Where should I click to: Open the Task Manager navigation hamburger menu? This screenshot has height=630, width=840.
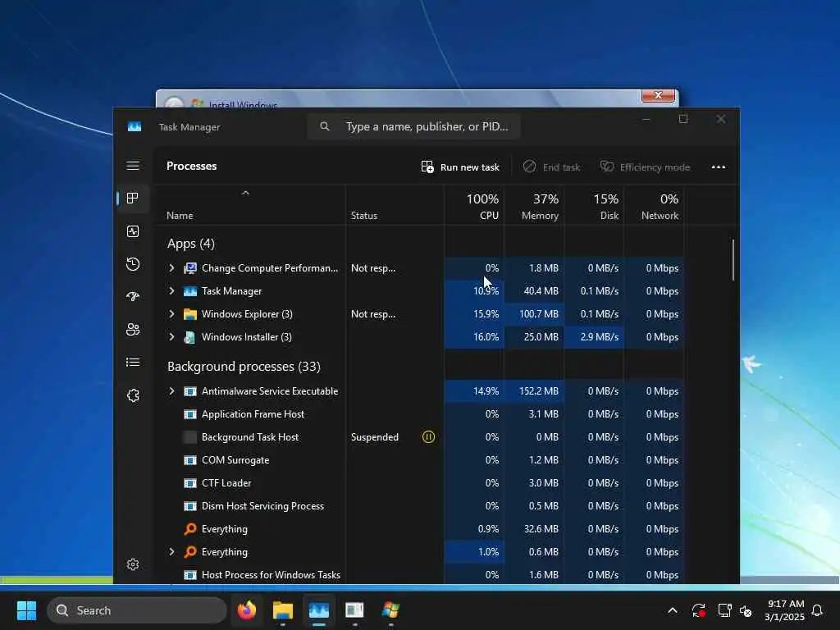pos(133,166)
